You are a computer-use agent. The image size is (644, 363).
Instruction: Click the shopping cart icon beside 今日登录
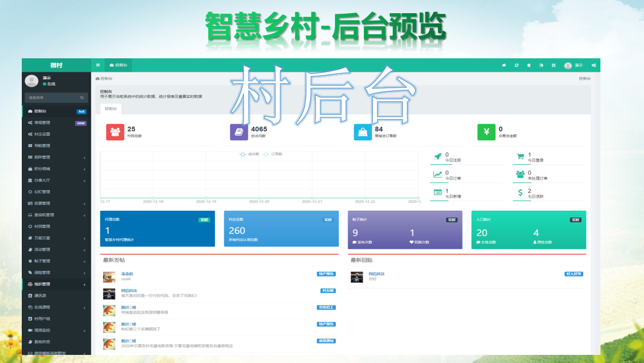point(520,157)
